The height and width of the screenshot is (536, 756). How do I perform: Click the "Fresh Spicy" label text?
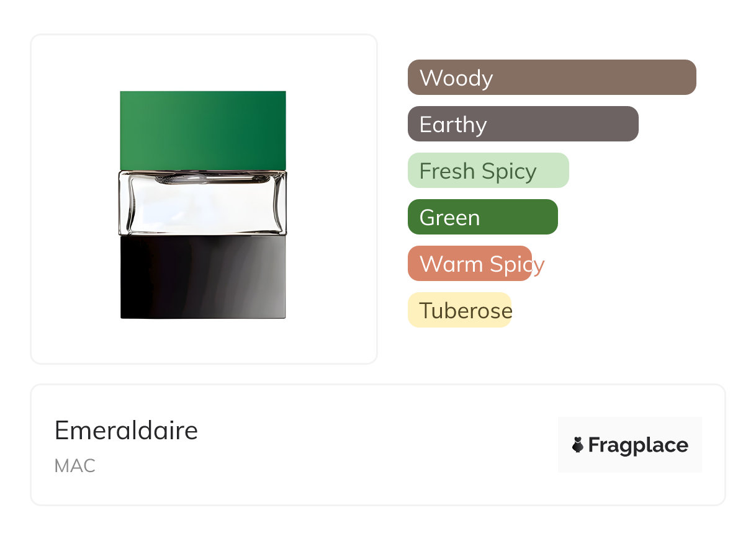point(478,171)
